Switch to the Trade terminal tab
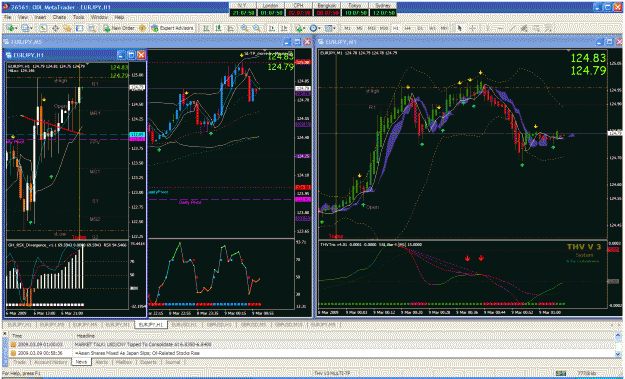Screen dimensions: 625x379 pyautogui.click(x=20, y=362)
